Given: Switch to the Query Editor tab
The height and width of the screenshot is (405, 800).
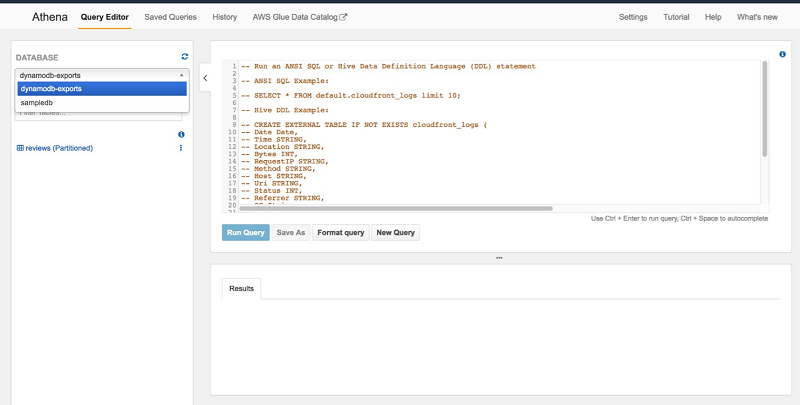Looking at the screenshot, I should point(105,17).
